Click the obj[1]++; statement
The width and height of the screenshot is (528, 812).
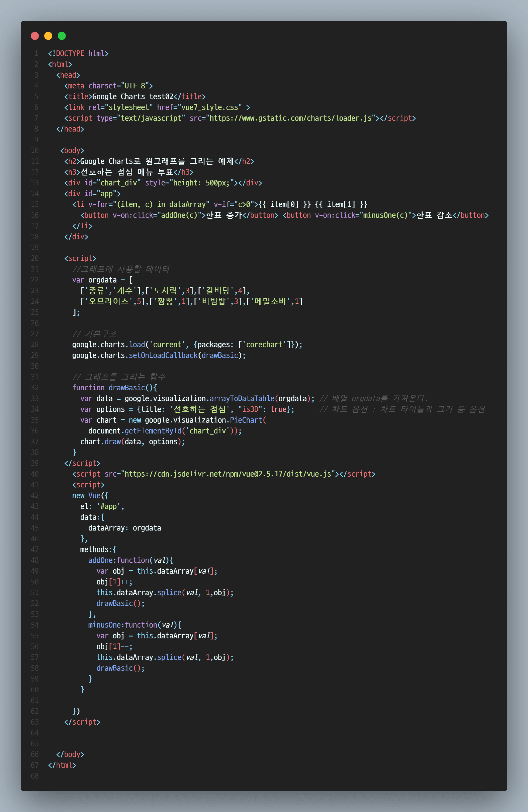[114, 582]
